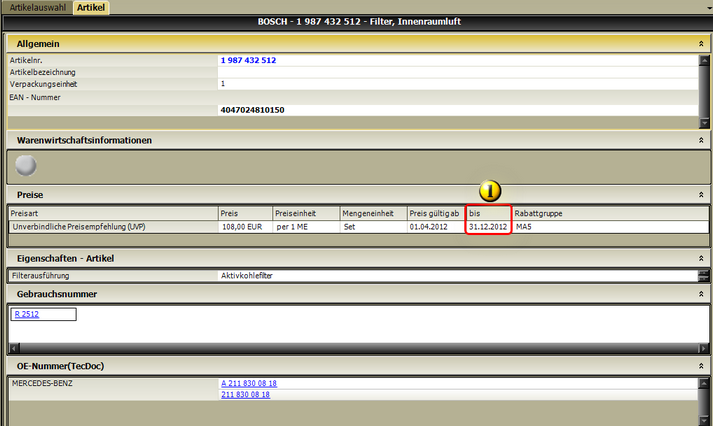Click the Verpackungseinheit row label
Viewport: 713px width, 426px height.
coord(43,84)
